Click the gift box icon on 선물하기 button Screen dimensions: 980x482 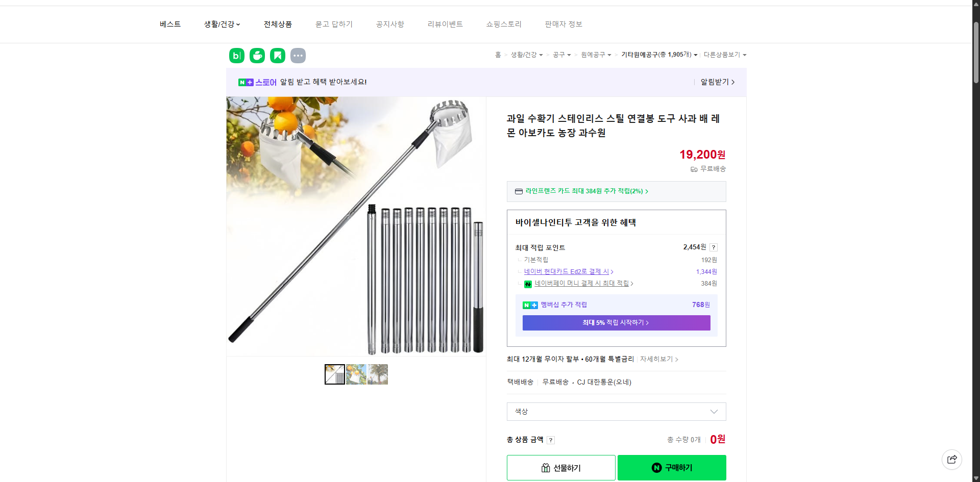click(x=545, y=467)
